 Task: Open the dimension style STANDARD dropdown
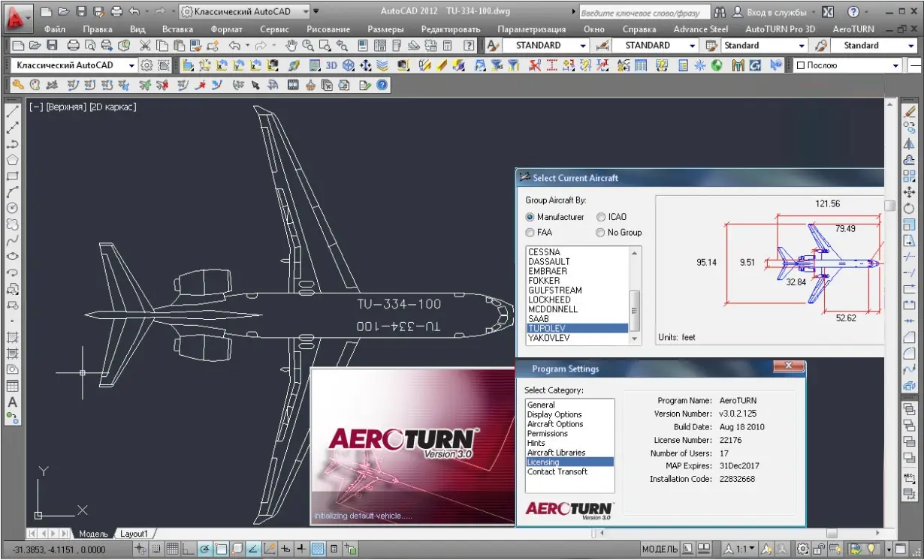pyautogui.click(x=655, y=46)
